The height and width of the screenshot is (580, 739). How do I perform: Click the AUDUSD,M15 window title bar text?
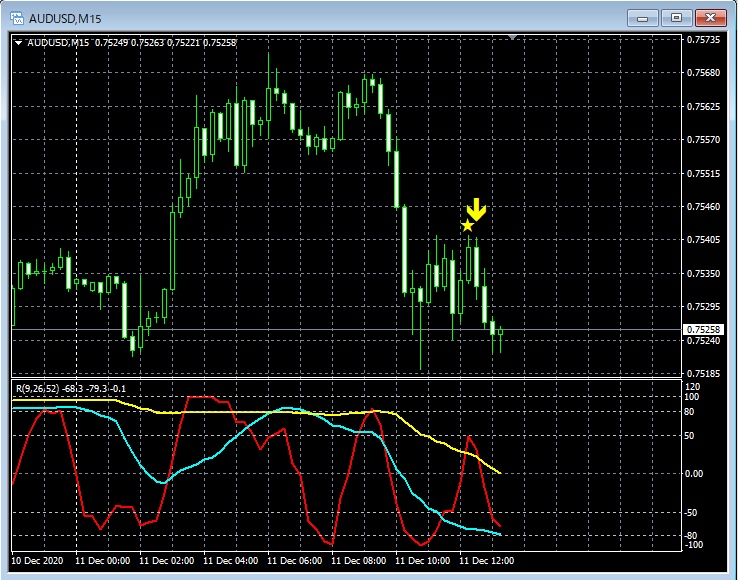click(65, 18)
